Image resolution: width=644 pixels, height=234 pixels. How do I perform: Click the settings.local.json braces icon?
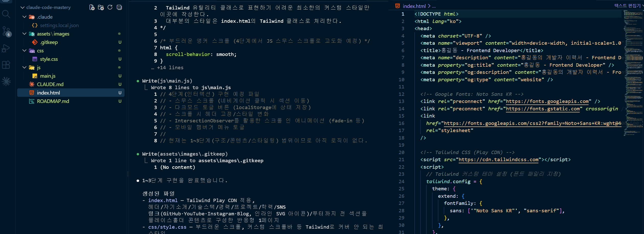click(x=35, y=26)
